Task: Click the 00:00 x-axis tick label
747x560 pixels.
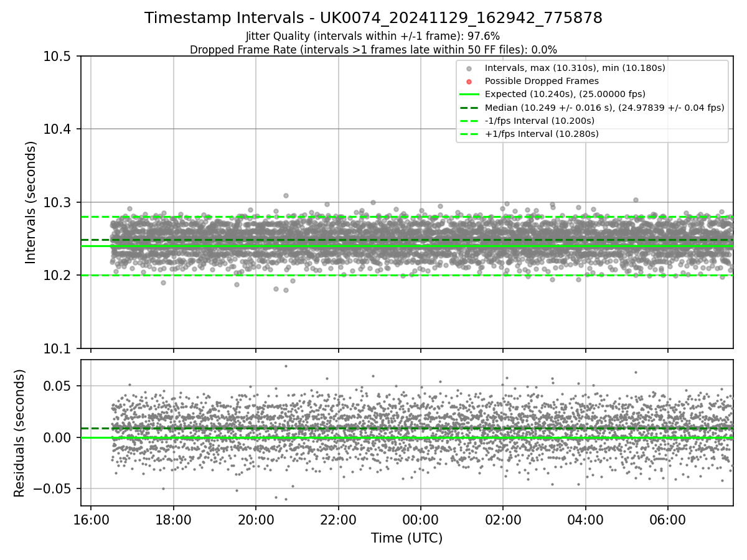Action: click(x=420, y=520)
